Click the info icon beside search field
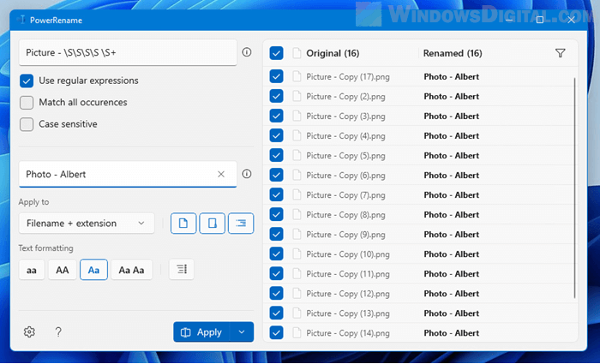Screen dimensions: 600x364 tap(247, 52)
